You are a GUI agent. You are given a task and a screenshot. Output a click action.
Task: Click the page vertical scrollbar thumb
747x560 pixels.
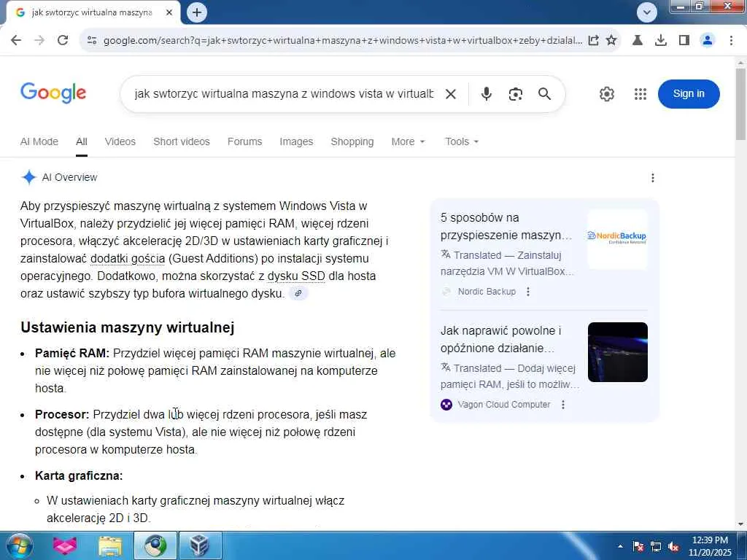(x=741, y=104)
